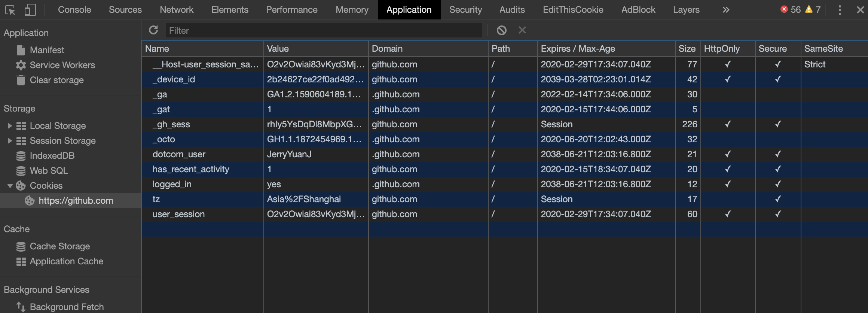Open Background Fetch service
The image size is (868, 313).
(67, 307)
